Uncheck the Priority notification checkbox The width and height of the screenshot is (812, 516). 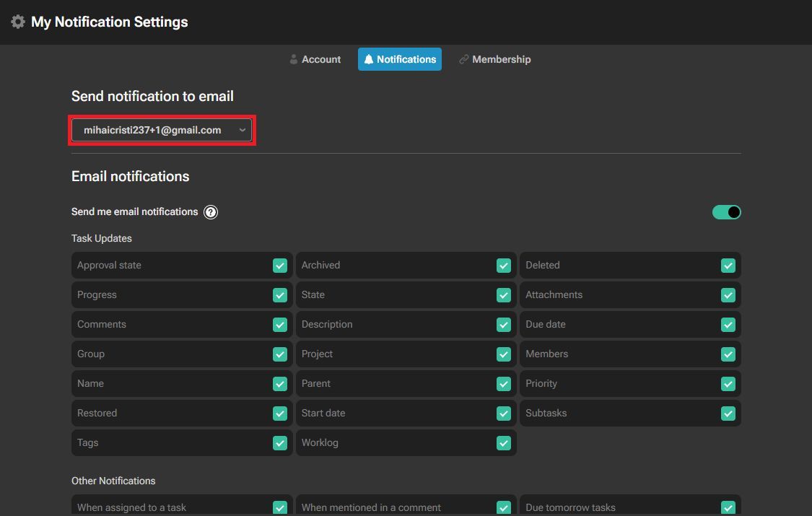(728, 384)
